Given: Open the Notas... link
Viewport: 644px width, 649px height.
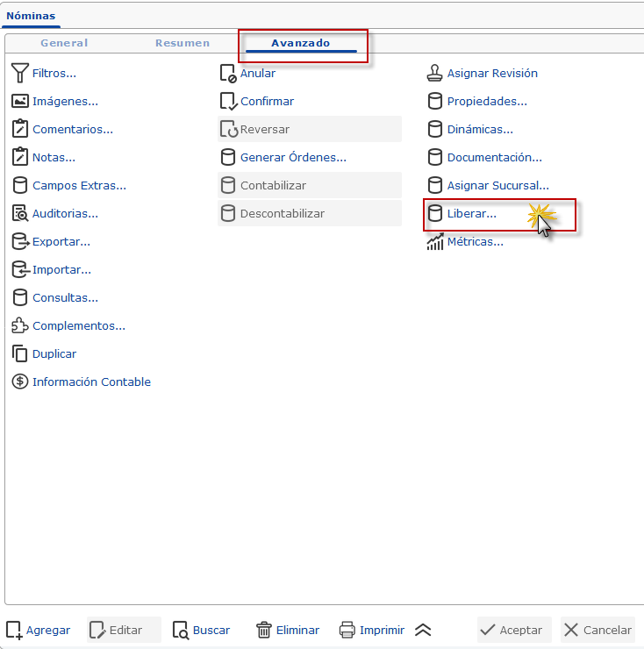Looking at the screenshot, I should coord(54,157).
